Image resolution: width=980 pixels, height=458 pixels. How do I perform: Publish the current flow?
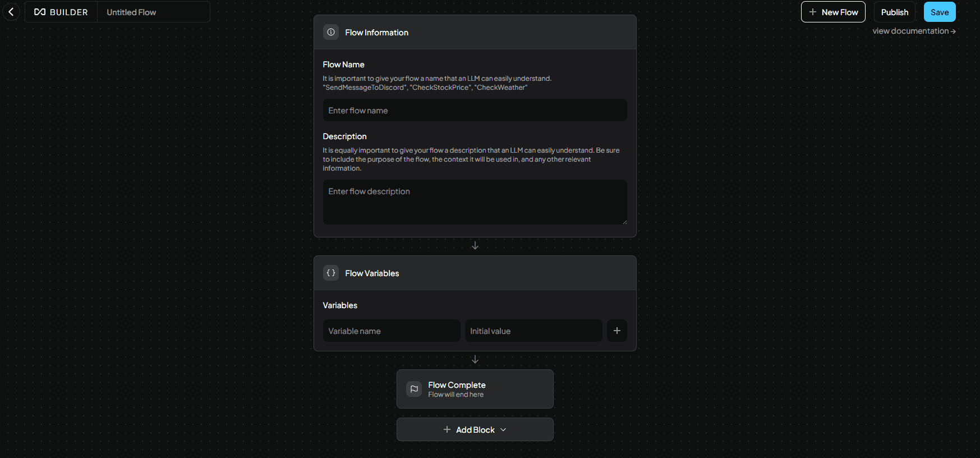(894, 12)
